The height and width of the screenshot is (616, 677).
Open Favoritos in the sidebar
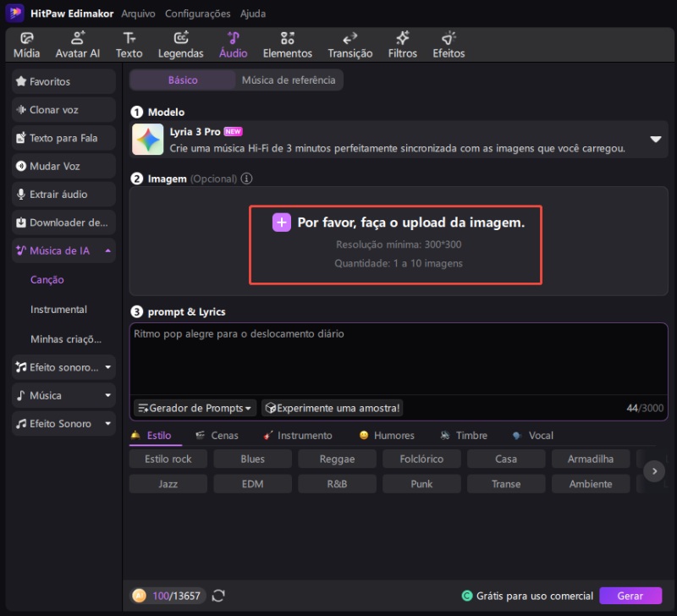(x=64, y=81)
